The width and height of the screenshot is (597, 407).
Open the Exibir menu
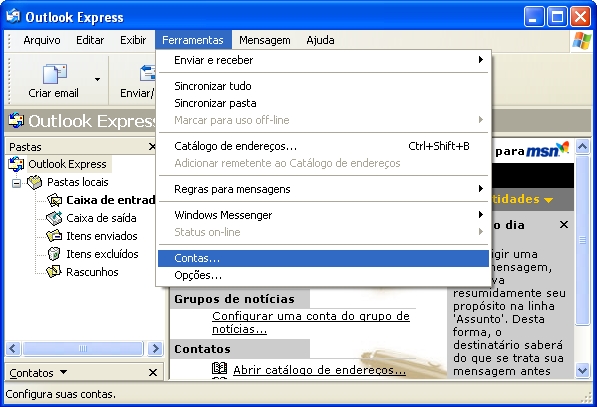coord(133,40)
